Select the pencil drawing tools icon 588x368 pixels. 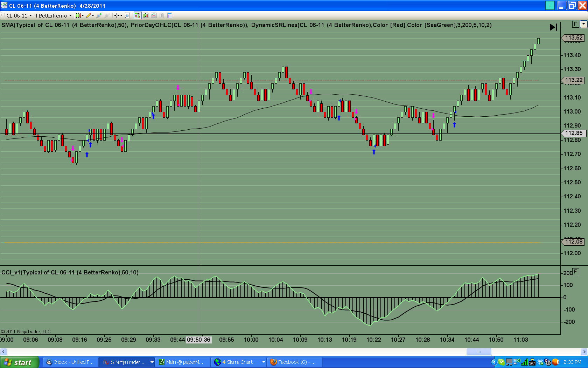pos(89,15)
